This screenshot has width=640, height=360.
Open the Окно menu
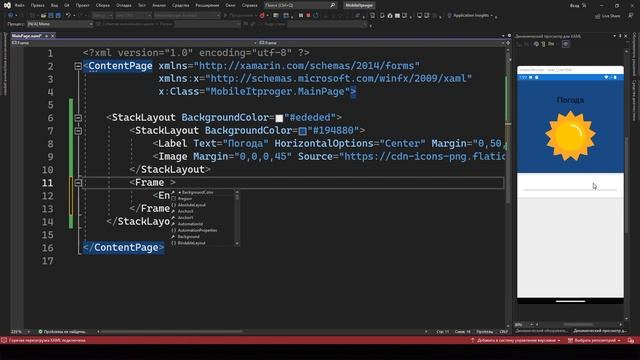(230, 5)
